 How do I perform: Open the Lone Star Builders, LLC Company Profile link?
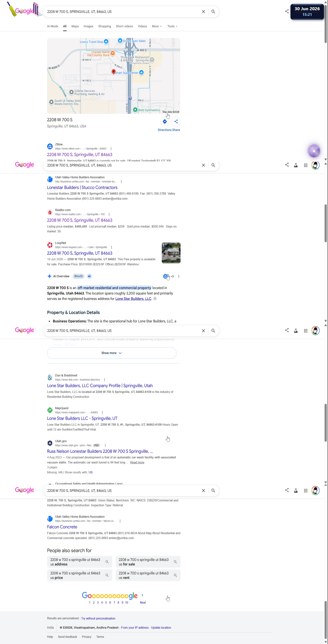tap(100, 386)
